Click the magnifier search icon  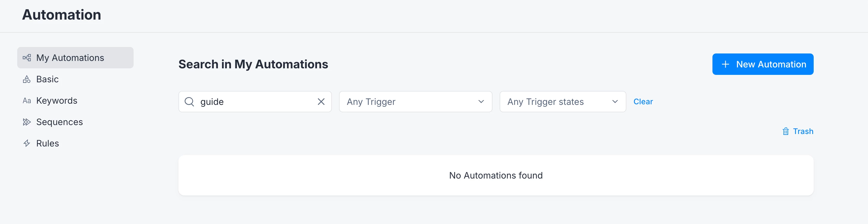click(x=189, y=102)
